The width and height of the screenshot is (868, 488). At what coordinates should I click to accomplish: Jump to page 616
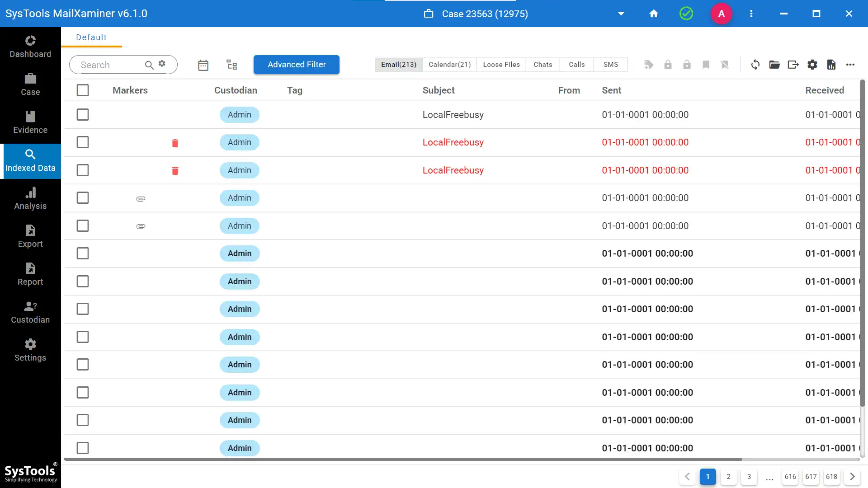coord(790,477)
